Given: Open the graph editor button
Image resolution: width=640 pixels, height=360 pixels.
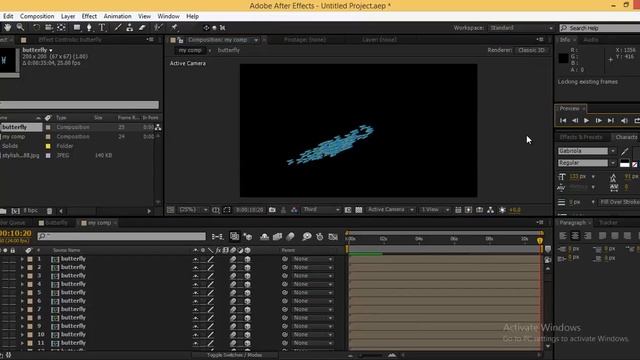Looking at the screenshot, I should point(333,237).
